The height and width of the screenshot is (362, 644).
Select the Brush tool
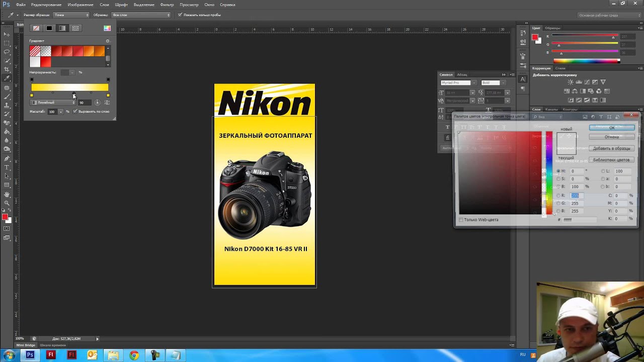[x=7, y=96]
